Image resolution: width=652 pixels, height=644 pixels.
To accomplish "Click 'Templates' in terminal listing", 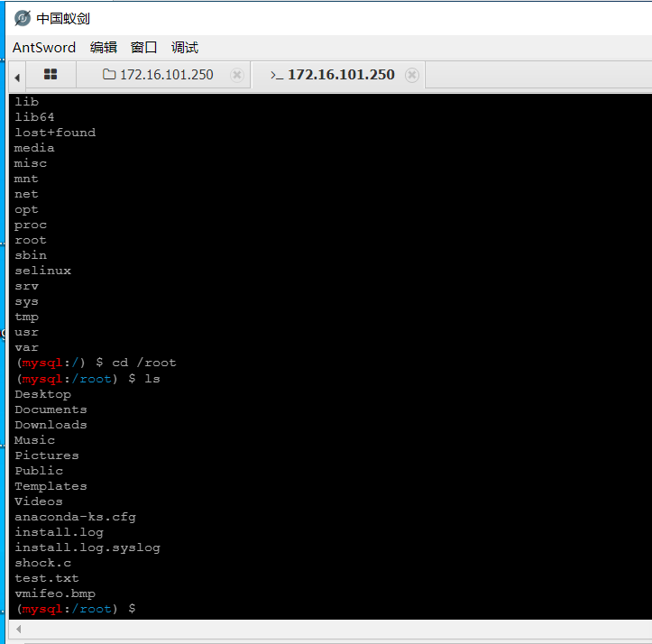I will 51,486.
